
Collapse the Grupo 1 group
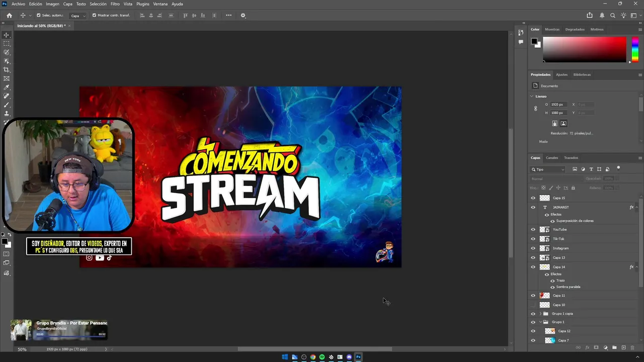pos(540,322)
